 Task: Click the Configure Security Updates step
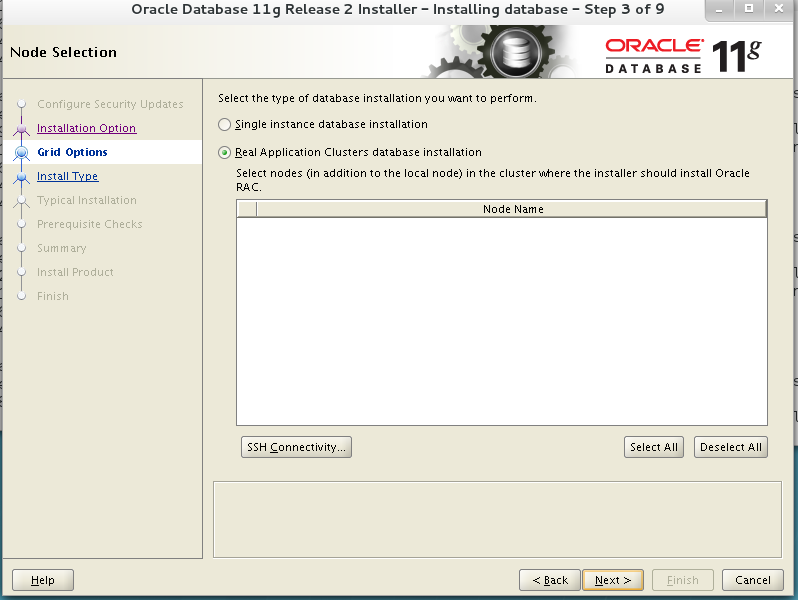(110, 104)
